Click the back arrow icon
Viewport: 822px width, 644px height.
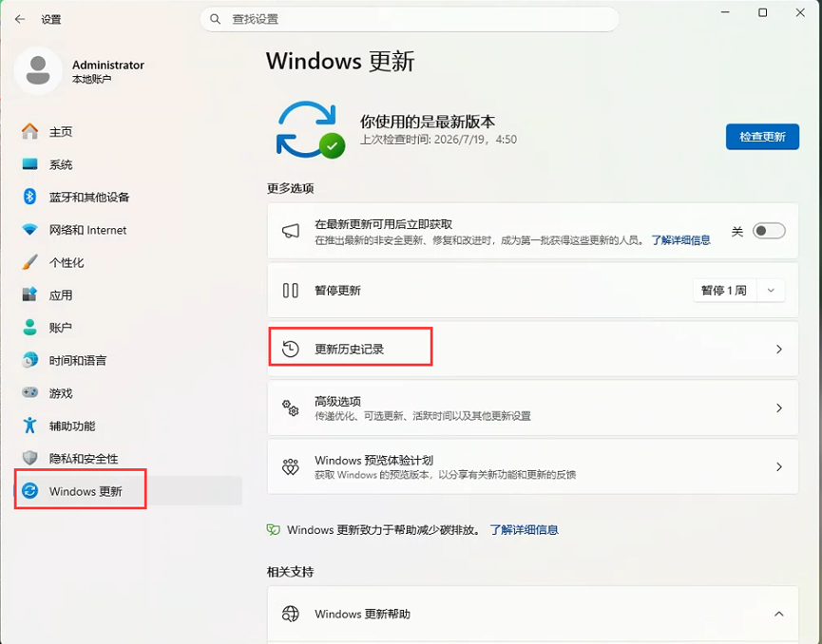[x=20, y=19]
